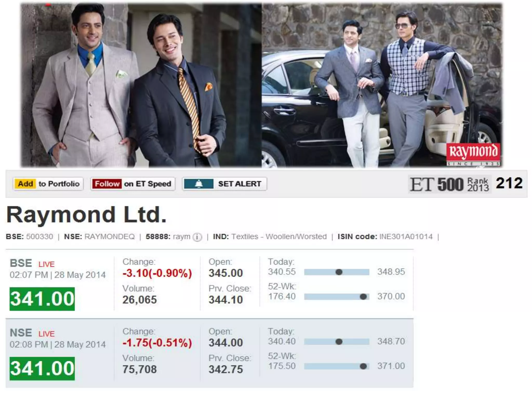Click the SET ALERT button text

[240, 184]
